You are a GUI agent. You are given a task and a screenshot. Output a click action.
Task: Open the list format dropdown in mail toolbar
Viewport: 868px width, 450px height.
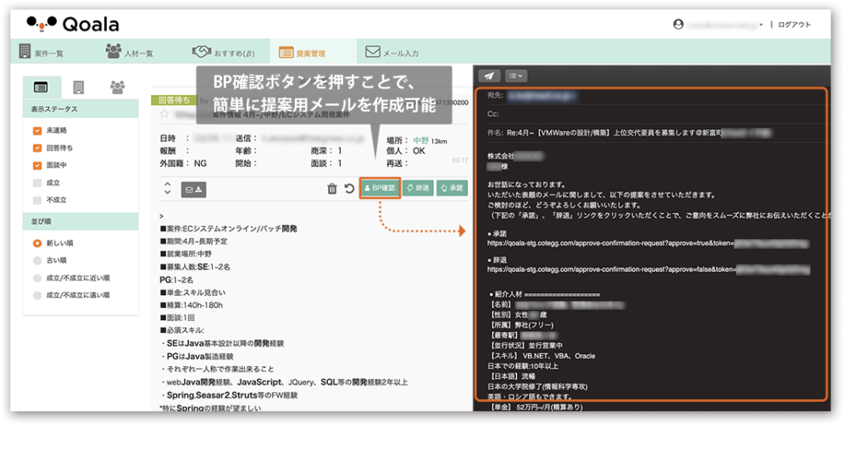point(515,75)
